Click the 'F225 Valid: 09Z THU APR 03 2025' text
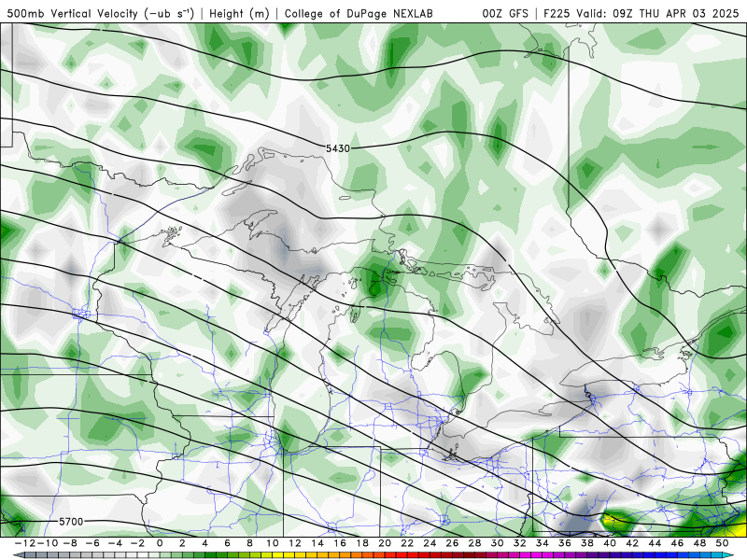Image resolution: width=747 pixels, height=560 pixels. pyautogui.click(x=641, y=13)
